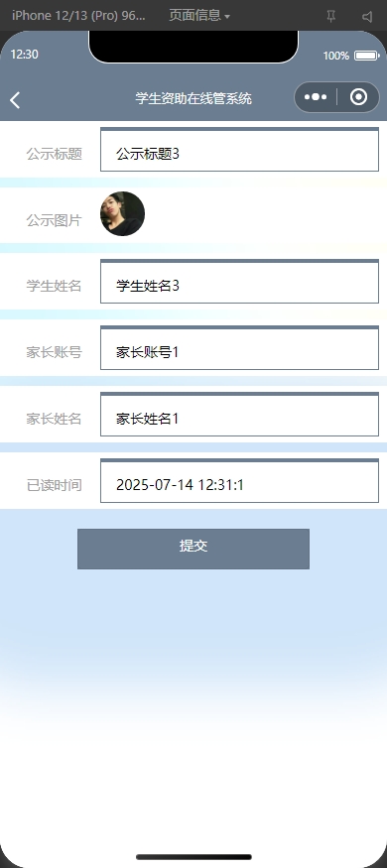
Task: Expand the 页面信息 dropdown
Action: click(x=199, y=16)
